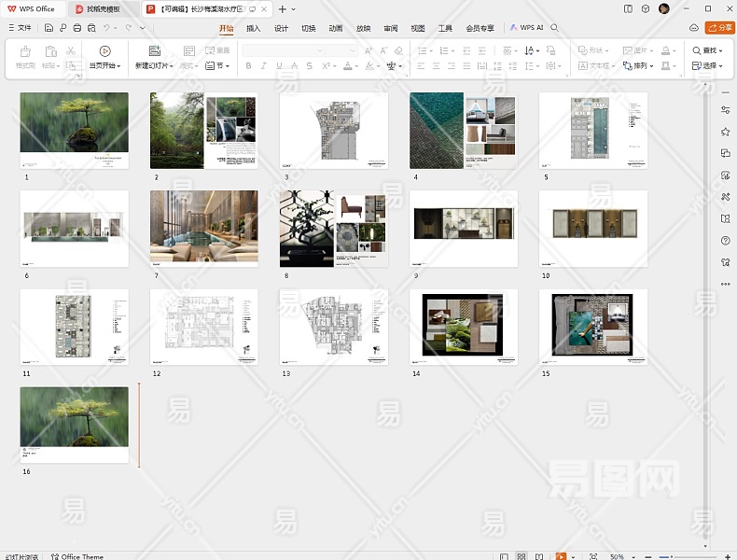Screen dimensions: 737x560
Task: Open the 插入 Insert tab
Action: coord(254,28)
